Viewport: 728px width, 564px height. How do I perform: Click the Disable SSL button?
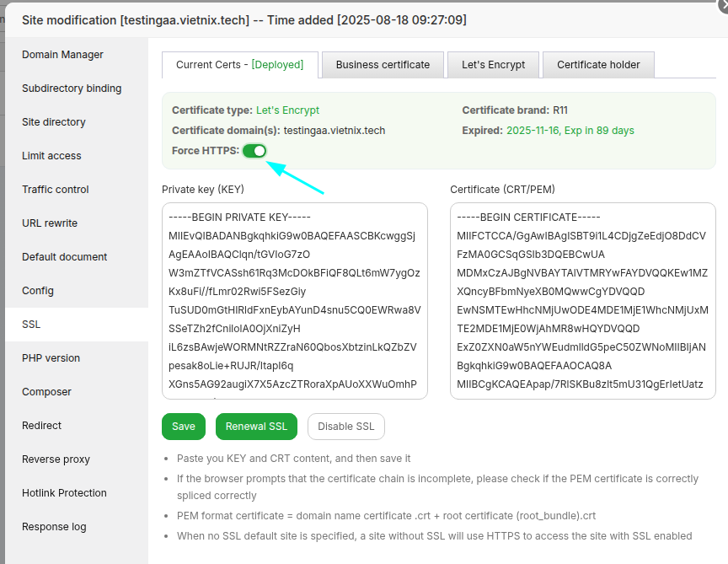click(345, 427)
